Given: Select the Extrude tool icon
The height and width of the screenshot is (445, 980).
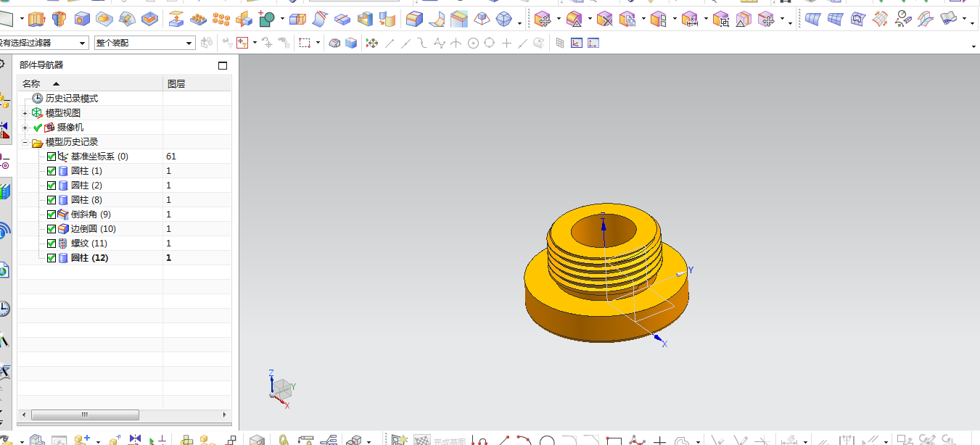Looking at the screenshot, I should [x=36, y=19].
